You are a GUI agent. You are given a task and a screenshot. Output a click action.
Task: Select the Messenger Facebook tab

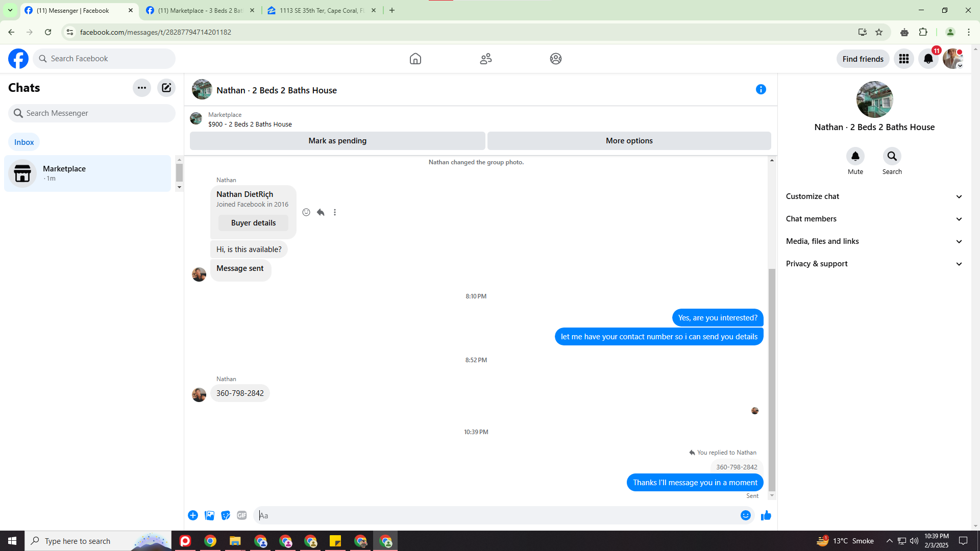(79, 10)
